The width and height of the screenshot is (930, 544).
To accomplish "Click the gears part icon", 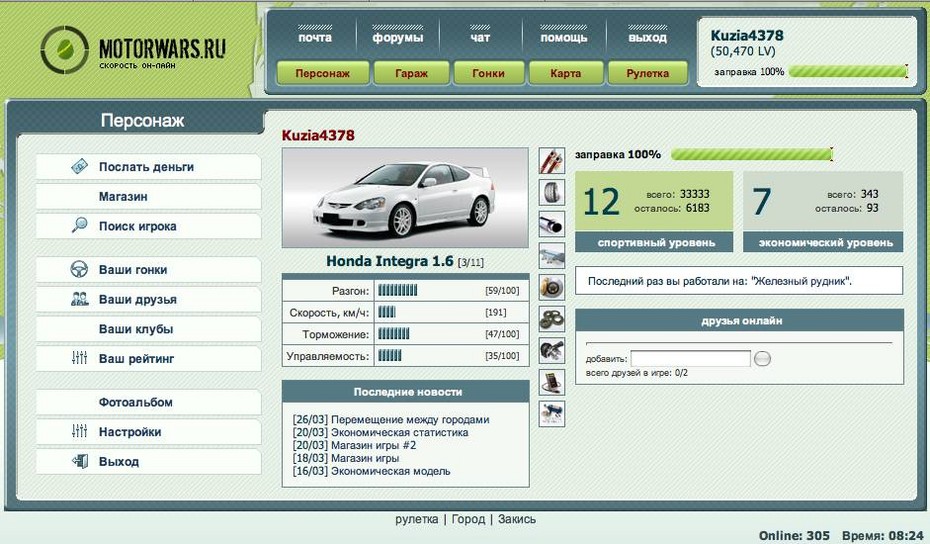I will coord(552,319).
